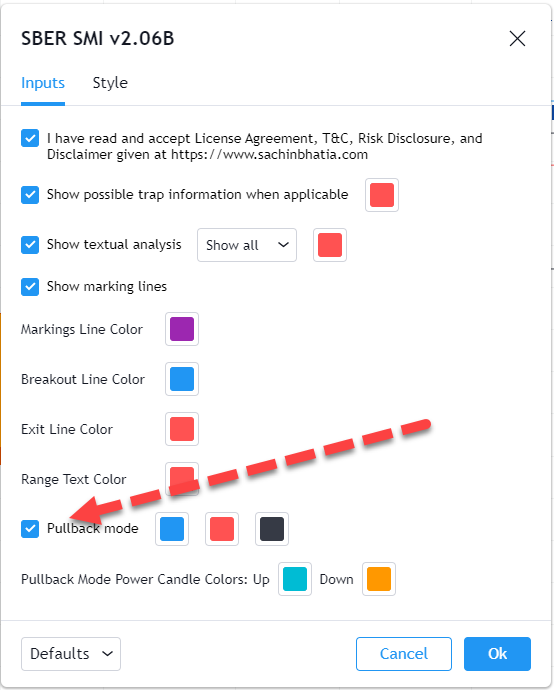Select the Inputs tab
Viewport: 554px width, 690px height.
point(43,83)
